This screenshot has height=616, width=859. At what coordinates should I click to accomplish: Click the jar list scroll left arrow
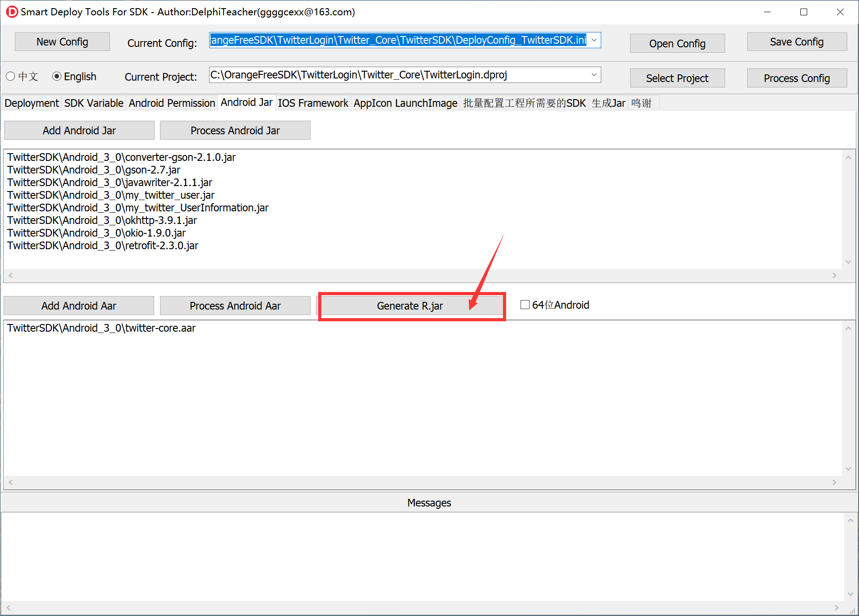11,275
